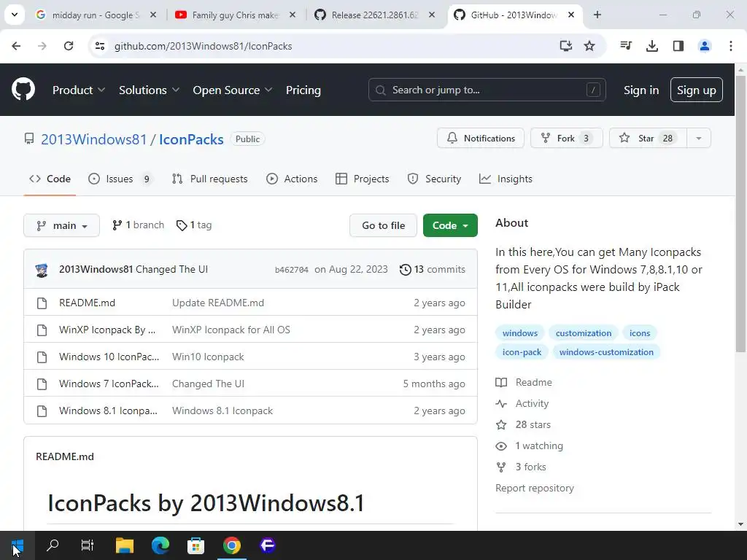
Task: Open the Actions tab
Action: pos(292,179)
